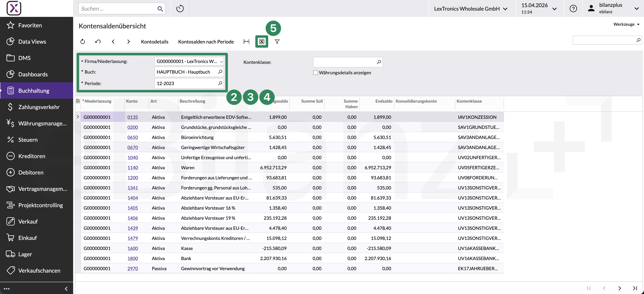The image size is (644, 294).
Task: Select the Büroeinrichtung description cell
Action: click(x=216, y=137)
